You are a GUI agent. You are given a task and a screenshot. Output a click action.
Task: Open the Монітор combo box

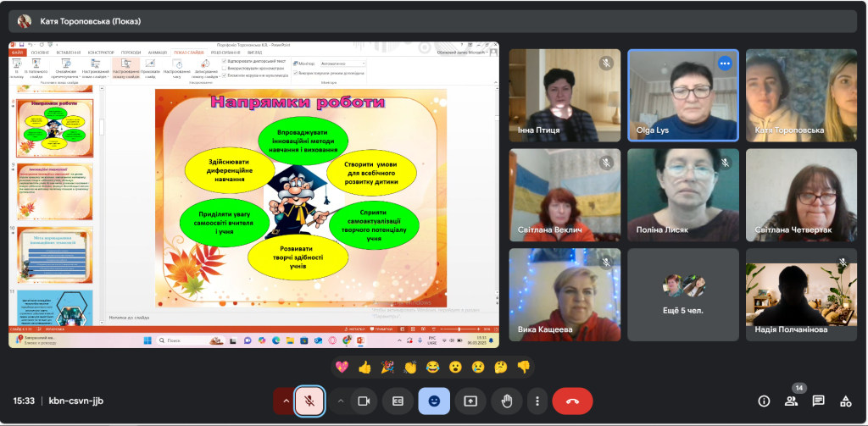pyautogui.click(x=342, y=64)
